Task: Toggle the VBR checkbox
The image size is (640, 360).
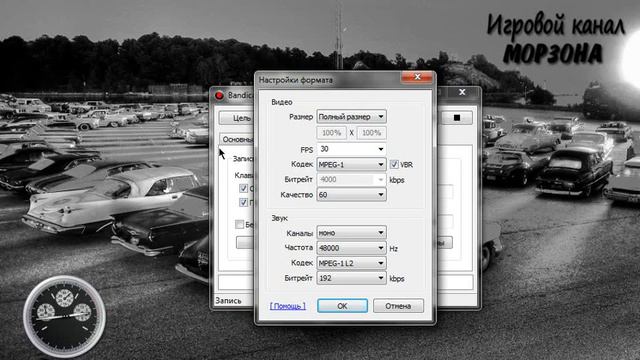Action: [x=394, y=164]
